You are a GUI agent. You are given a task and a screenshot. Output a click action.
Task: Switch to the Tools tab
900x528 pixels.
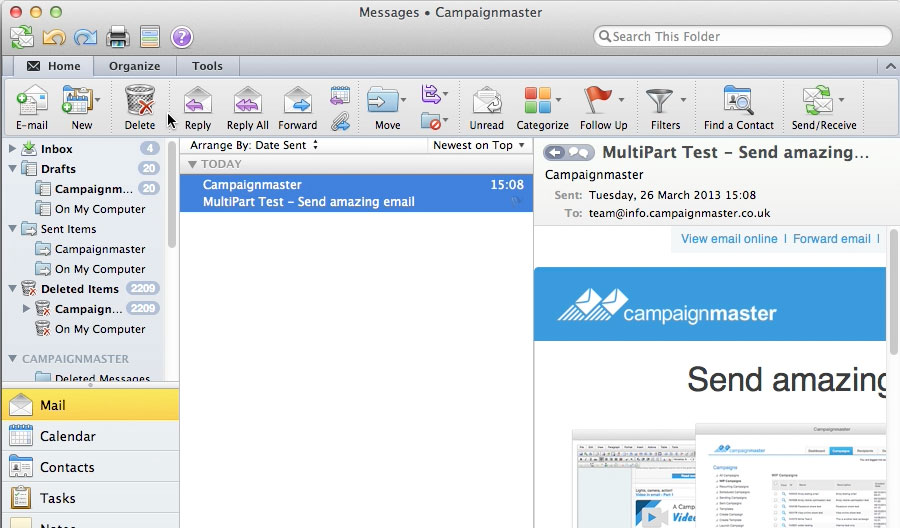[x=207, y=66]
